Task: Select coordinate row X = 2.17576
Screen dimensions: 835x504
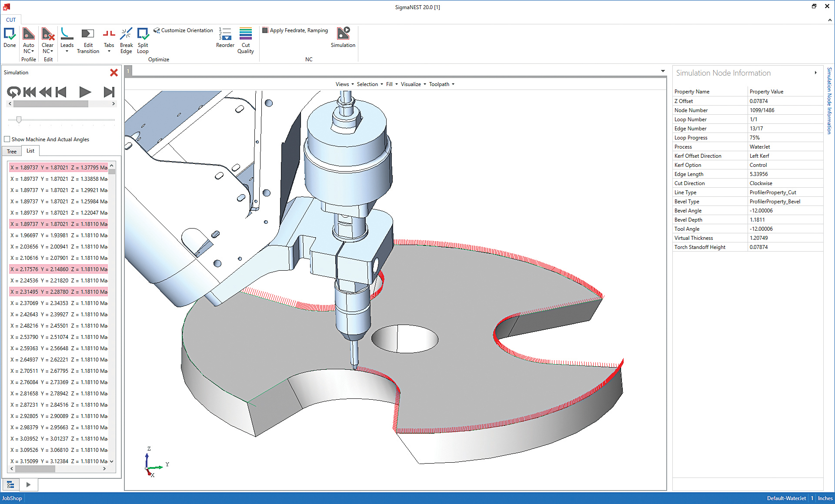Action: point(59,269)
